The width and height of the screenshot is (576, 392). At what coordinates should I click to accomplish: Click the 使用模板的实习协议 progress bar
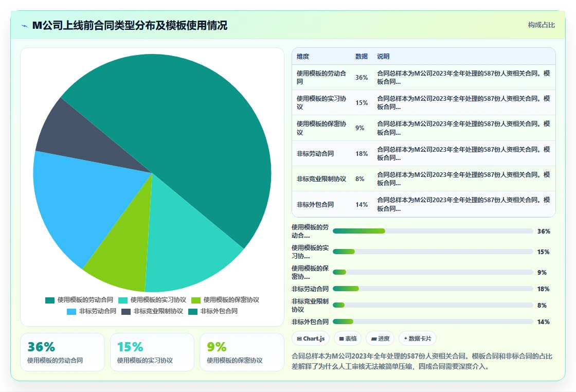433,252
